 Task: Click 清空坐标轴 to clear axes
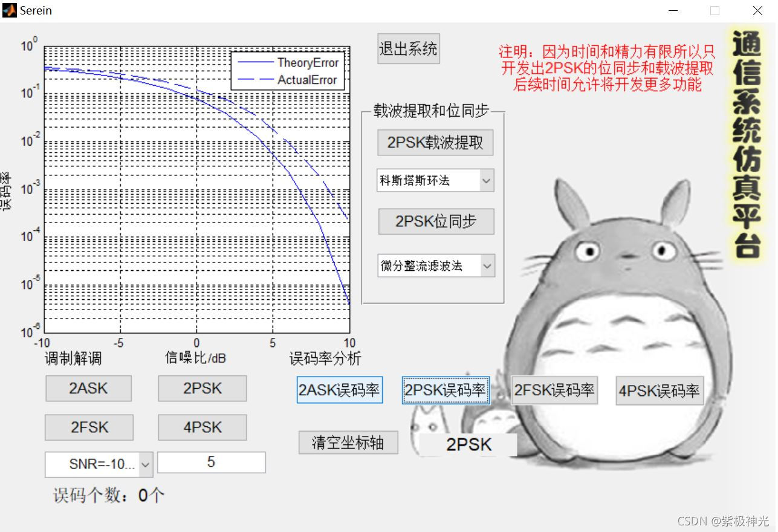(348, 443)
